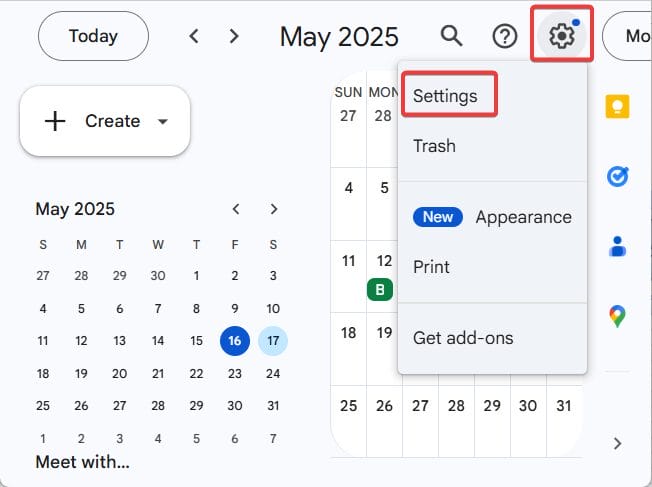
Task: Select May 24 in mini calendar
Action: (273, 373)
